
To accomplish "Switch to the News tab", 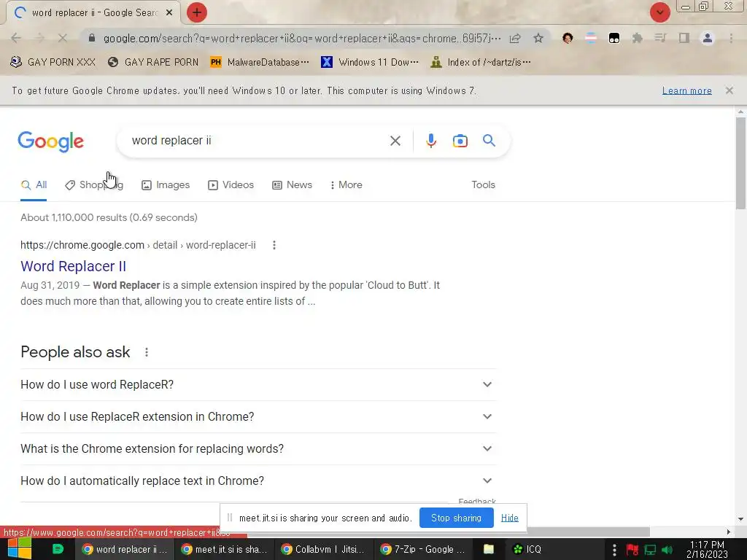I will [x=292, y=184].
